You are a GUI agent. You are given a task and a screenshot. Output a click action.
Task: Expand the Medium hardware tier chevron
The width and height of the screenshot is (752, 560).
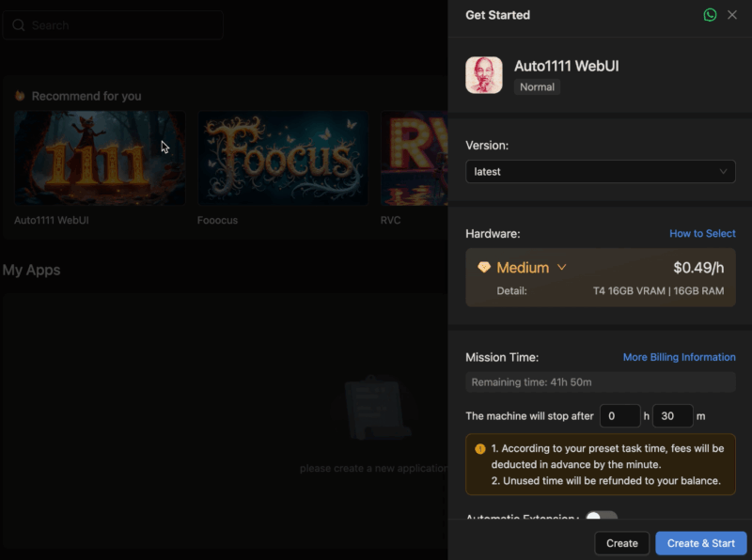(x=561, y=267)
